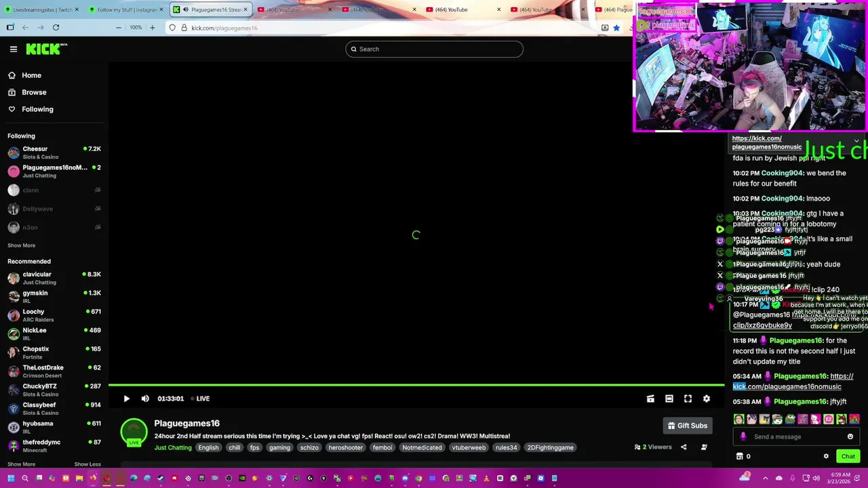Open Browse in the sidebar
The height and width of the screenshot is (488, 868).
pyautogui.click(x=34, y=92)
